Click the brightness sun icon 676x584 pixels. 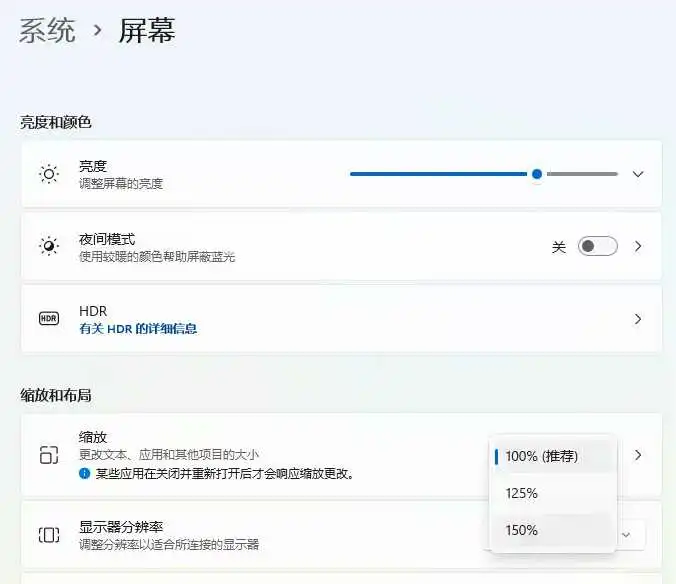49,174
